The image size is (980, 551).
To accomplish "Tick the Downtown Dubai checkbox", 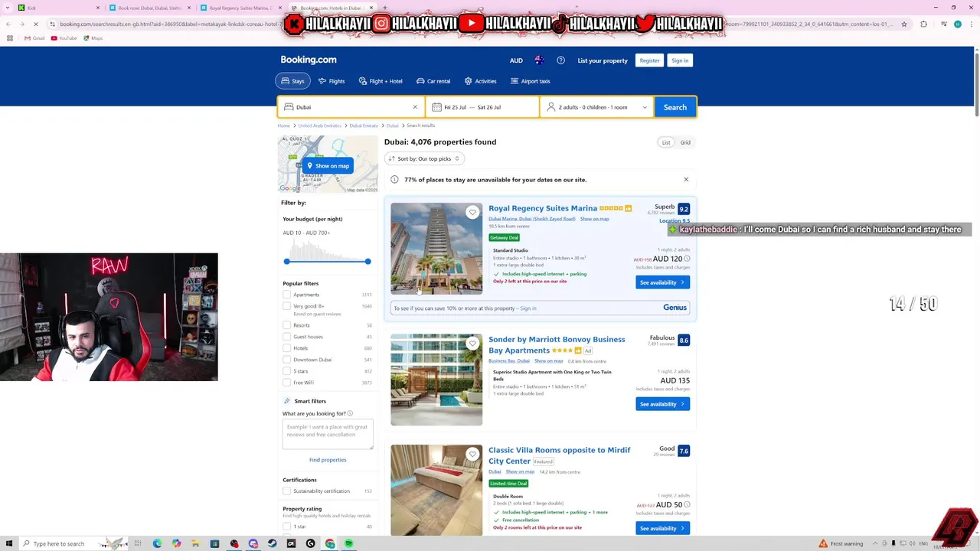I will [286, 360].
